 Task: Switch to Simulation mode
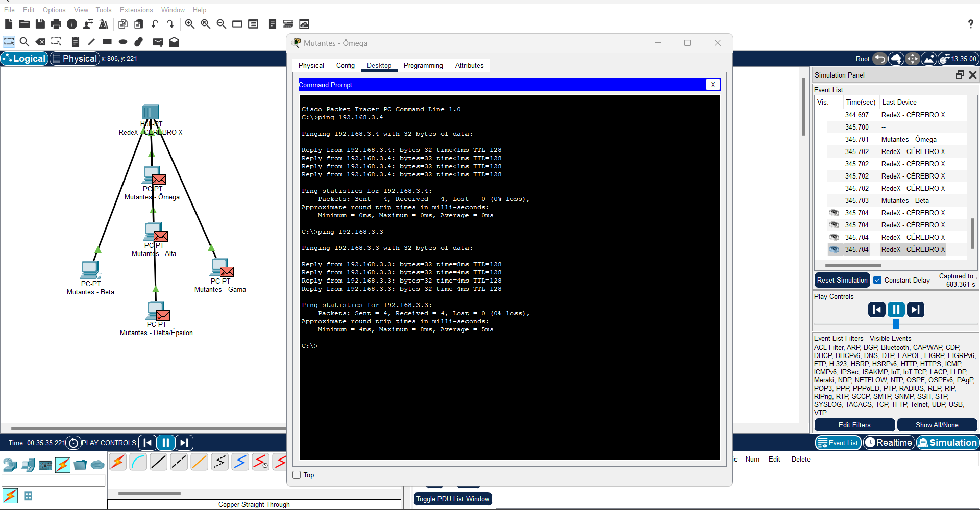click(x=948, y=443)
